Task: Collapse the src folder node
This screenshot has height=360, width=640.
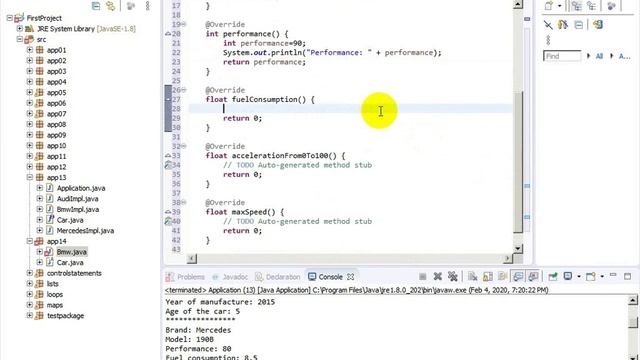Action: tap(20, 39)
